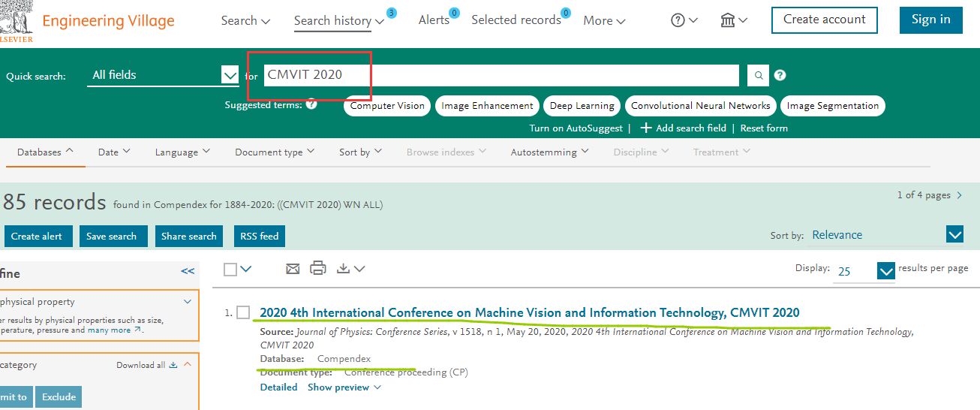Expand the Sort by Relevance dropdown

pos(887,235)
